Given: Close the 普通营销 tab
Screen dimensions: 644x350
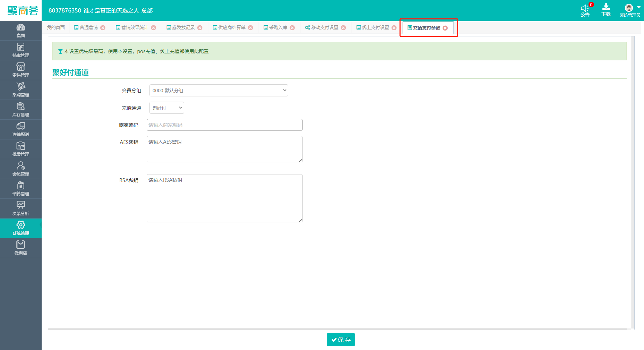Looking at the screenshot, I should pos(103,28).
